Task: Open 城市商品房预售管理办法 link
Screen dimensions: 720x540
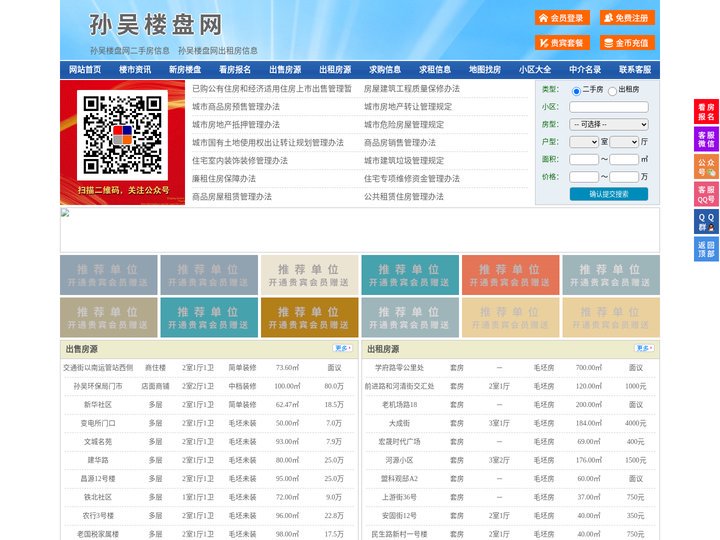Action: [236, 107]
